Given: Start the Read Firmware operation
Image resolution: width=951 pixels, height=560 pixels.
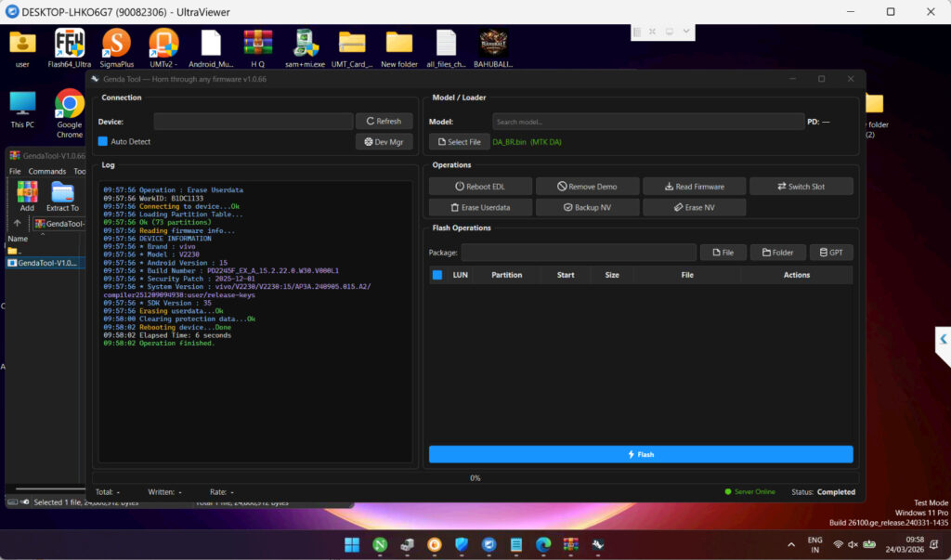Looking at the screenshot, I should pos(694,187).
